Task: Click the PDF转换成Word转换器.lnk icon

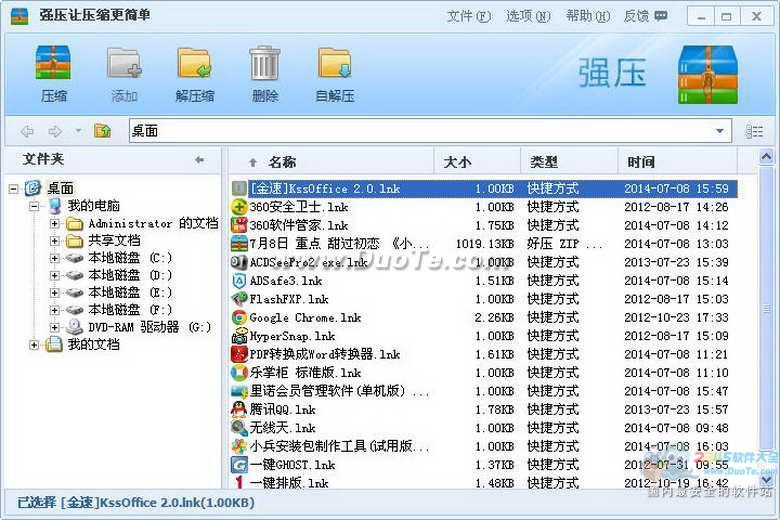Action: 239,354
